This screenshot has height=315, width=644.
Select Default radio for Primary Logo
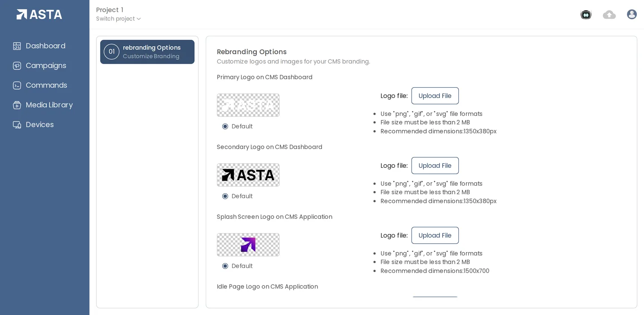pos(225,127)
